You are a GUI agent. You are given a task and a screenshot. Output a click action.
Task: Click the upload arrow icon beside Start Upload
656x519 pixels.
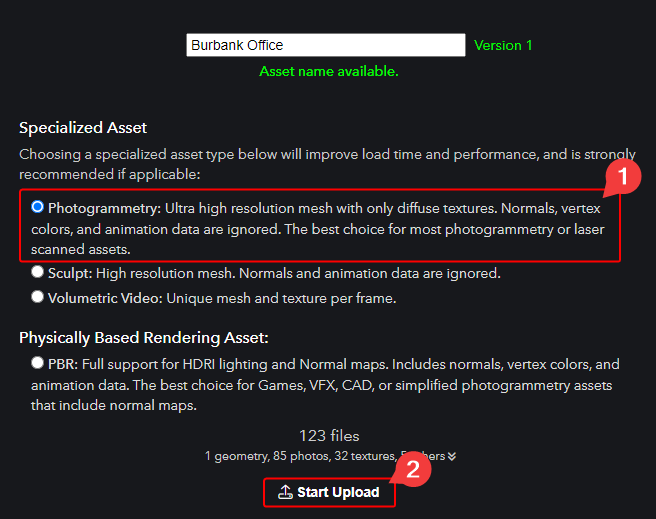285,492
